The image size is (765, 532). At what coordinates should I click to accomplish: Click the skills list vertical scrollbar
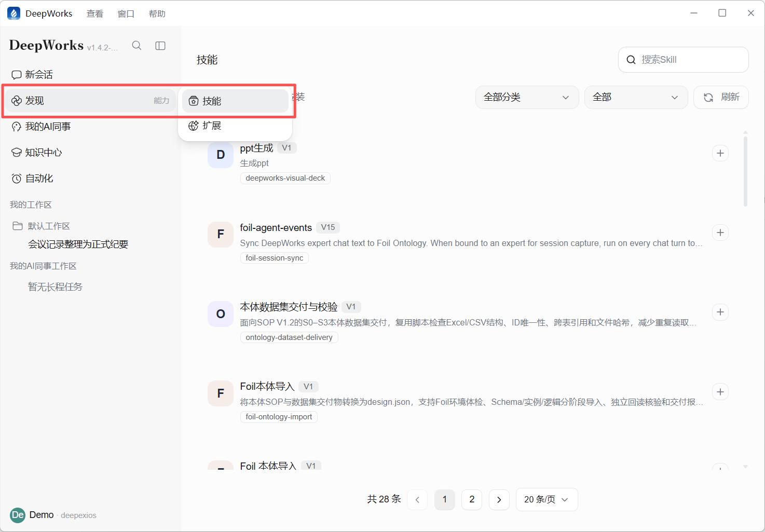click(745, 172)
